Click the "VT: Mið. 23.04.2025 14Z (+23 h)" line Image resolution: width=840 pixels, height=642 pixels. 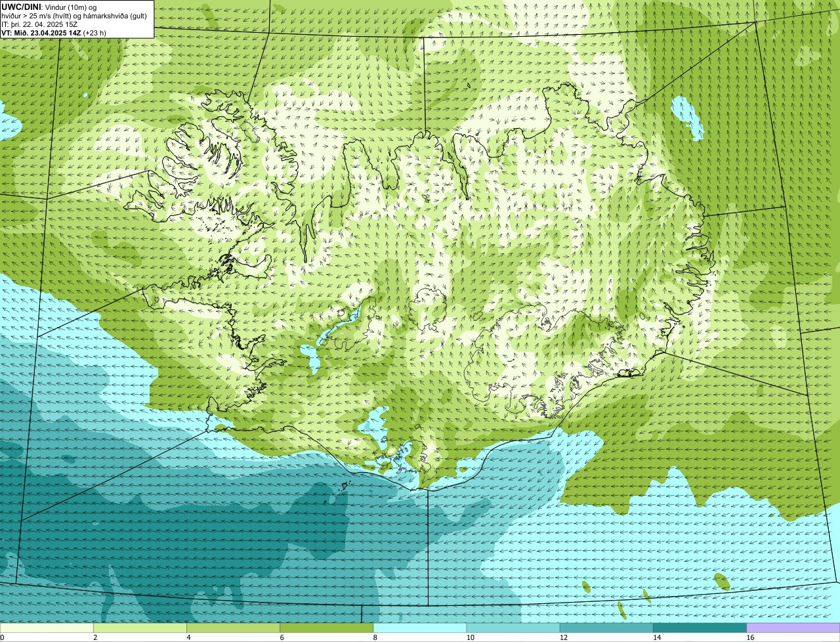tap(54, 33)
